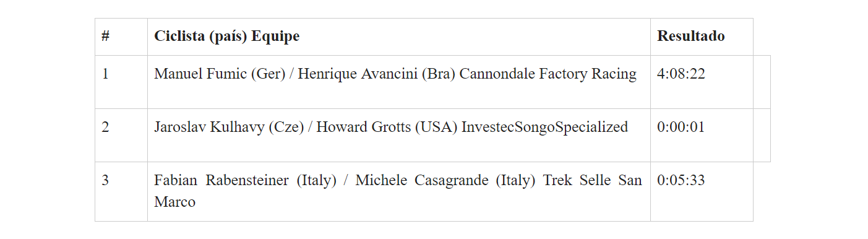Image resolution: width=868 pixels, height=239 pixels.
Task: Select the Manuel Fumic / Henrique Avancini row text
Action: (395, 74)
